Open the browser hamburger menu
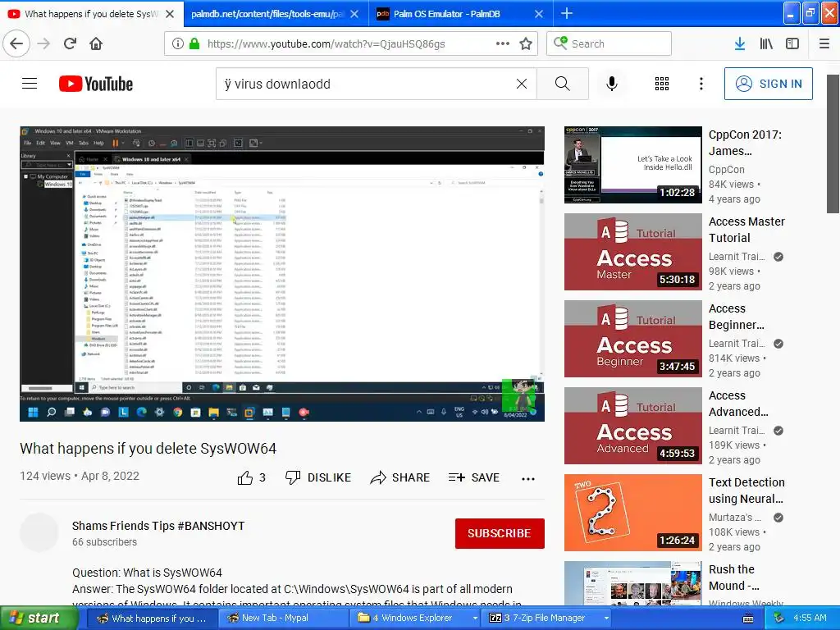This screenshot has height=630, width=840. click(x=824, y=44)
